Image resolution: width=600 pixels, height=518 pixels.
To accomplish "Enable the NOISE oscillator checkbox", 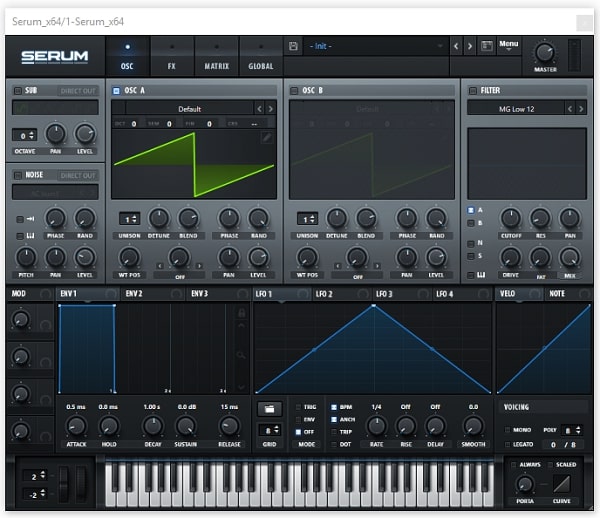I will pos(18,175).
